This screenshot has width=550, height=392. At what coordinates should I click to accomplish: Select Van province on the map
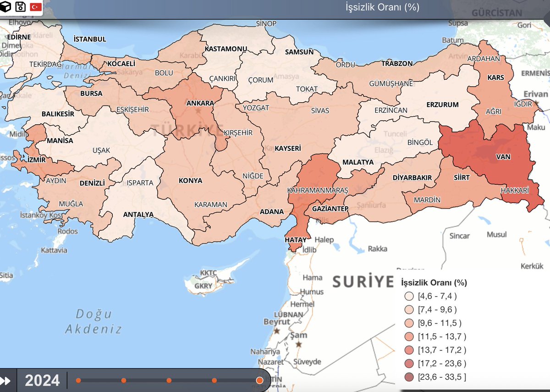point(502,157)
